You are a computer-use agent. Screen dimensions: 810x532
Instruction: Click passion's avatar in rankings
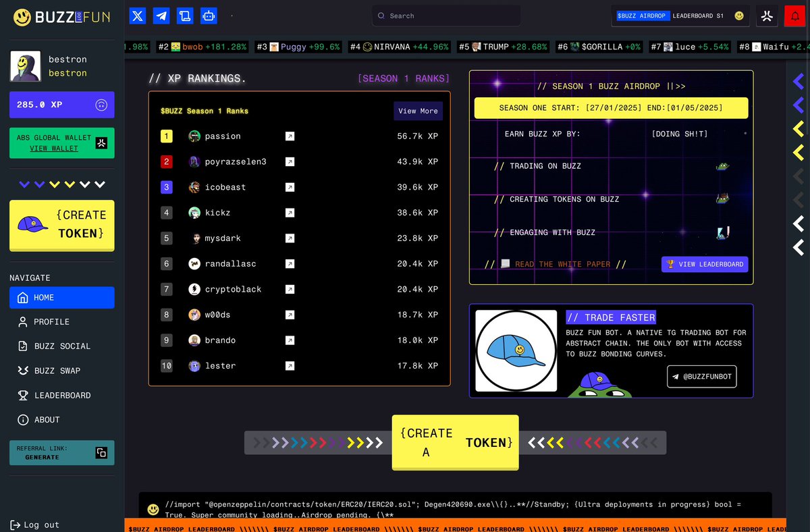click(x=194, y=136)
